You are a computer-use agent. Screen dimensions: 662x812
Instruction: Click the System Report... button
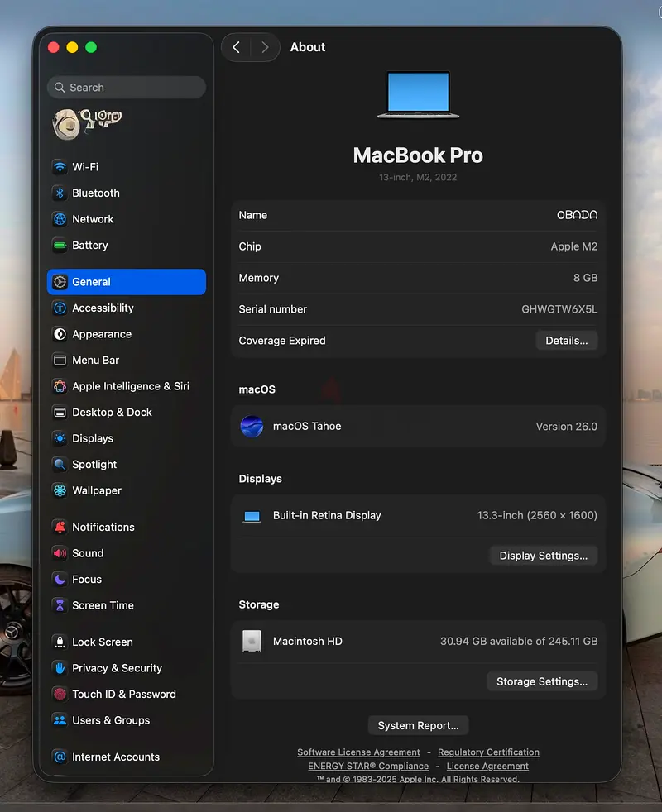click(419, 725)
